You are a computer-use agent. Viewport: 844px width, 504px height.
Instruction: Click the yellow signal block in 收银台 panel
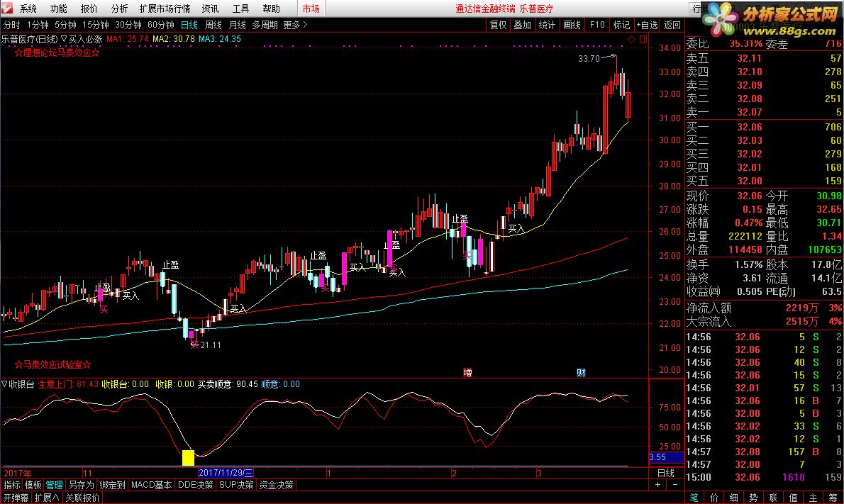click(x=188, y=458)
